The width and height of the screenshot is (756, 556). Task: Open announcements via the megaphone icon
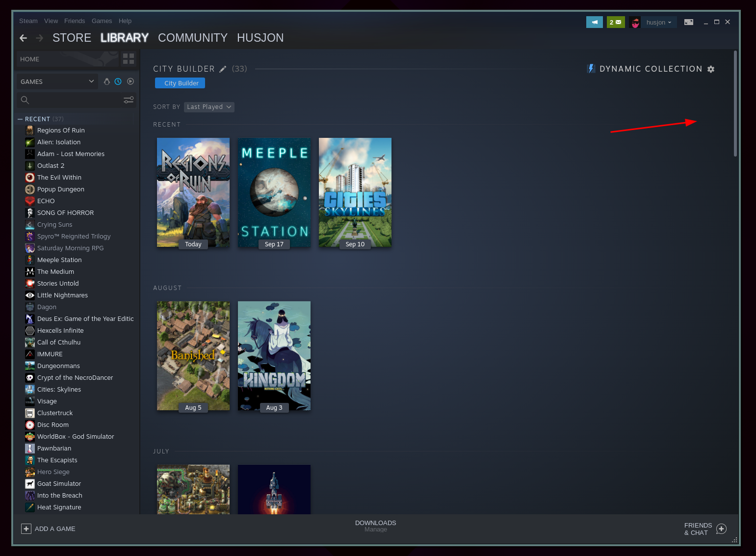click(594, 22)
